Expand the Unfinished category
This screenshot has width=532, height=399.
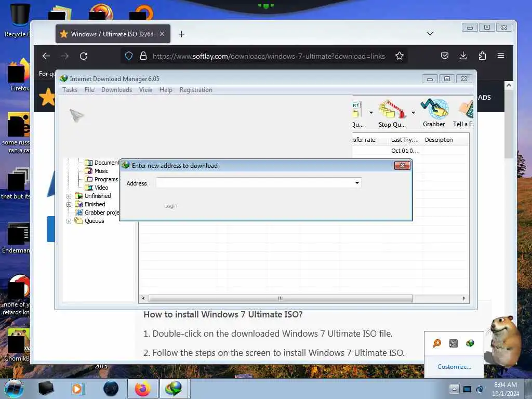coord(69,196)
